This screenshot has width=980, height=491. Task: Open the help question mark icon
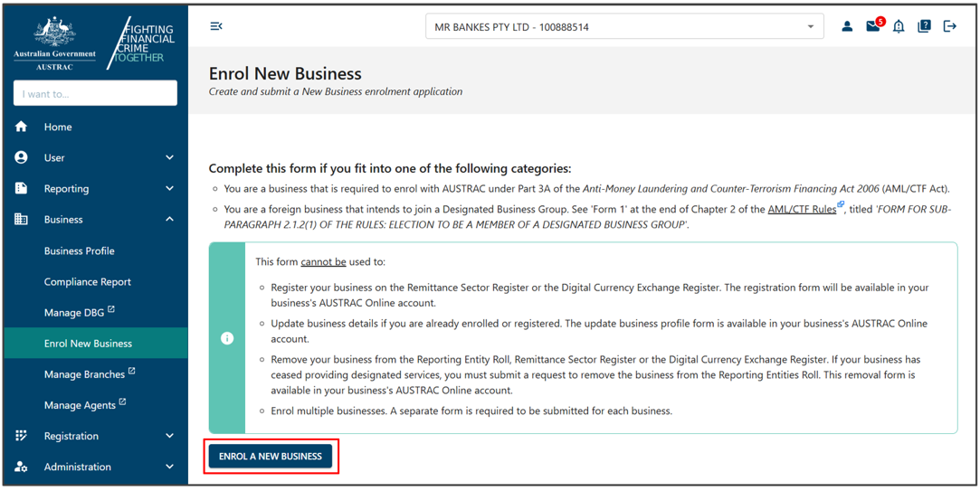[x=925, y=26]
